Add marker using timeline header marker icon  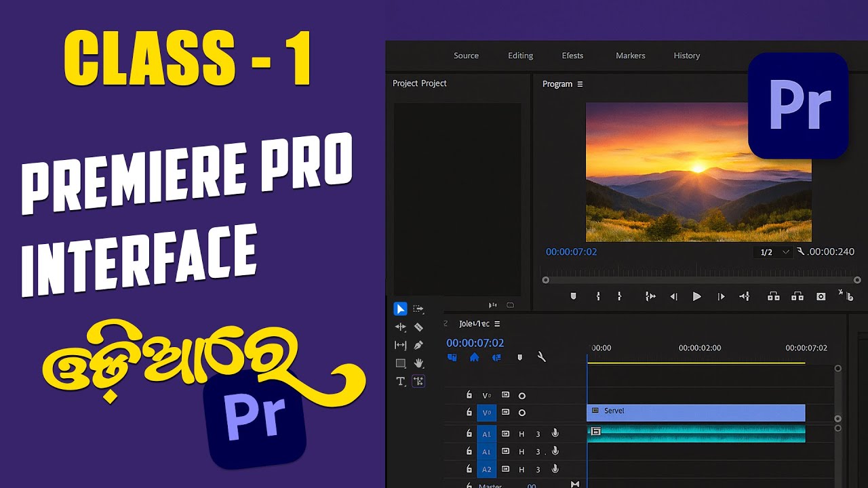(x=520, y=357)
